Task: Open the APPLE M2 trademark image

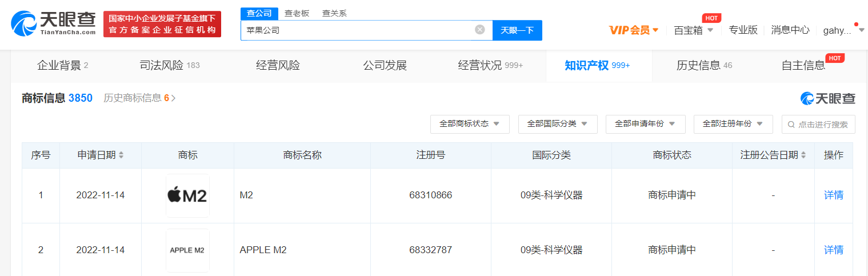Action: (187, 250)
